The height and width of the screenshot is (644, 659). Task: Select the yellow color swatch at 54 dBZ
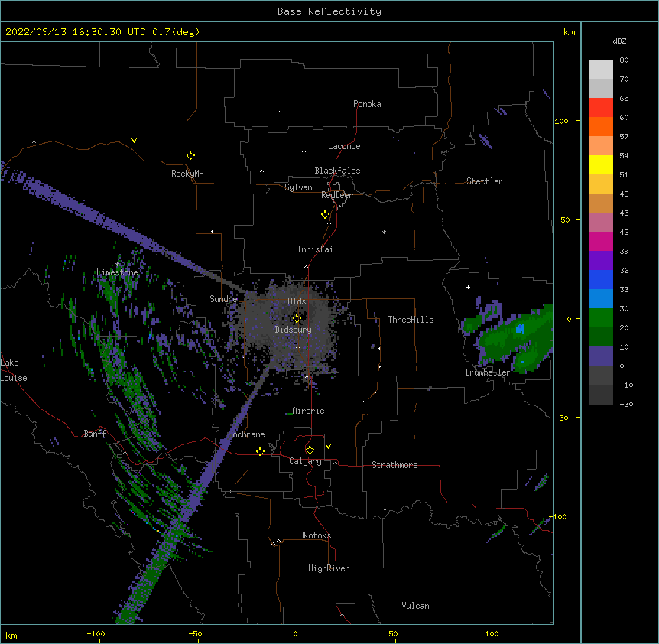click(601, 164)
